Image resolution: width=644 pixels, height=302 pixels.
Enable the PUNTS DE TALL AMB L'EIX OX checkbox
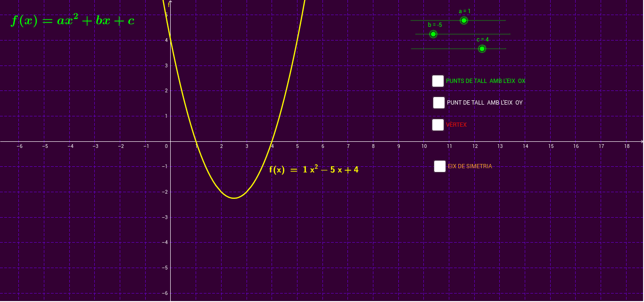tap(438, 81)
